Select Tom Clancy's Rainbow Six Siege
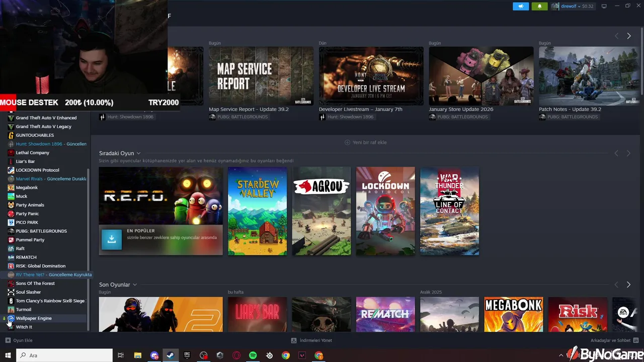644x362 pixels. click(x=50, y=301)
